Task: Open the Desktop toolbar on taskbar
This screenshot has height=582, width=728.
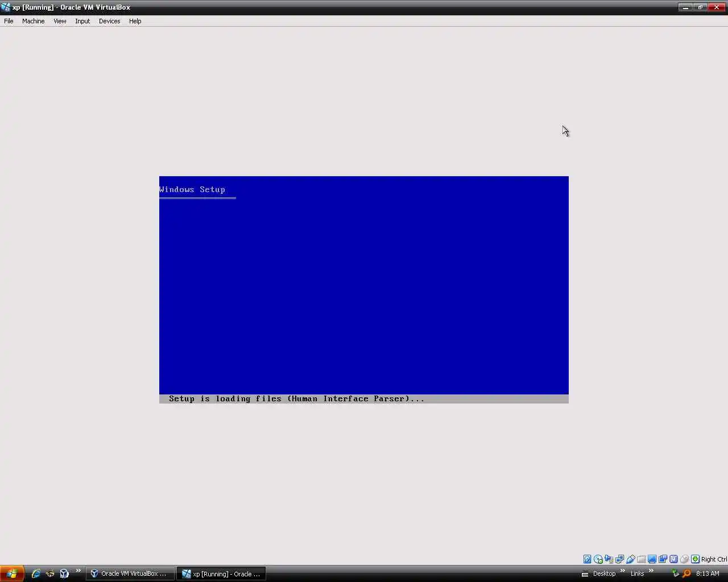Action: coord(604,574)
